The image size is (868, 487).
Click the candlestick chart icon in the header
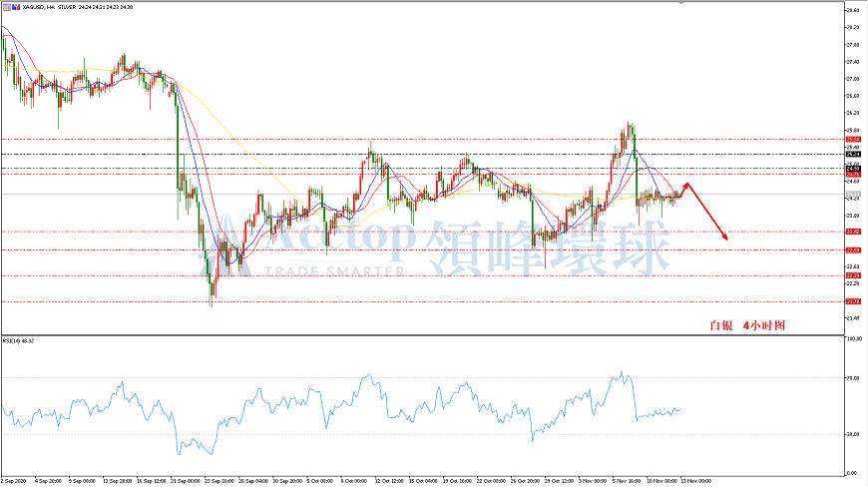15,7
